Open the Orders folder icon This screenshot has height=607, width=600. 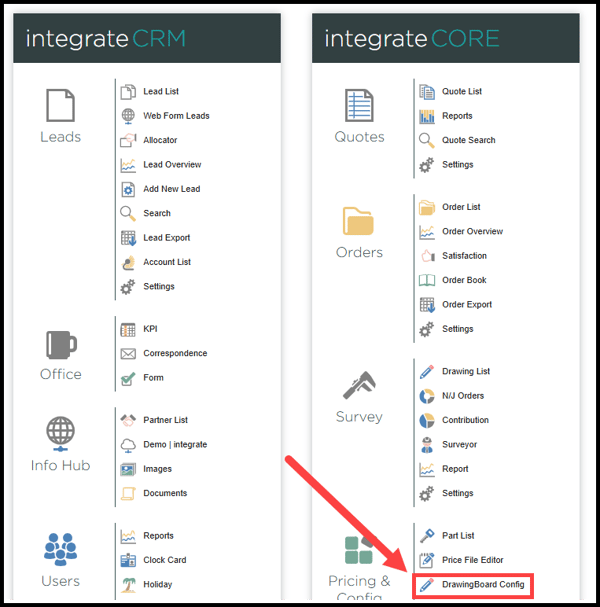[x=358, y=221]
